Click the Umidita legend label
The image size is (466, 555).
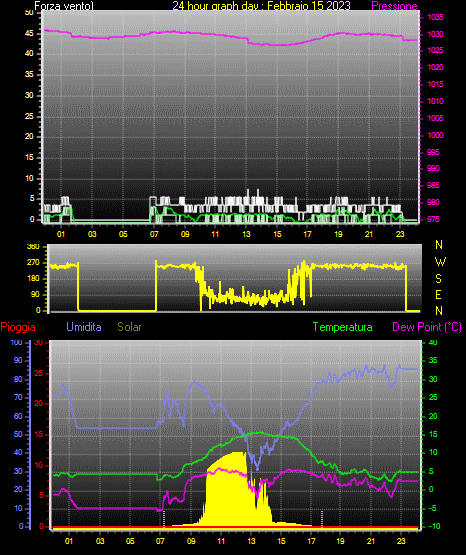[84, 327]
